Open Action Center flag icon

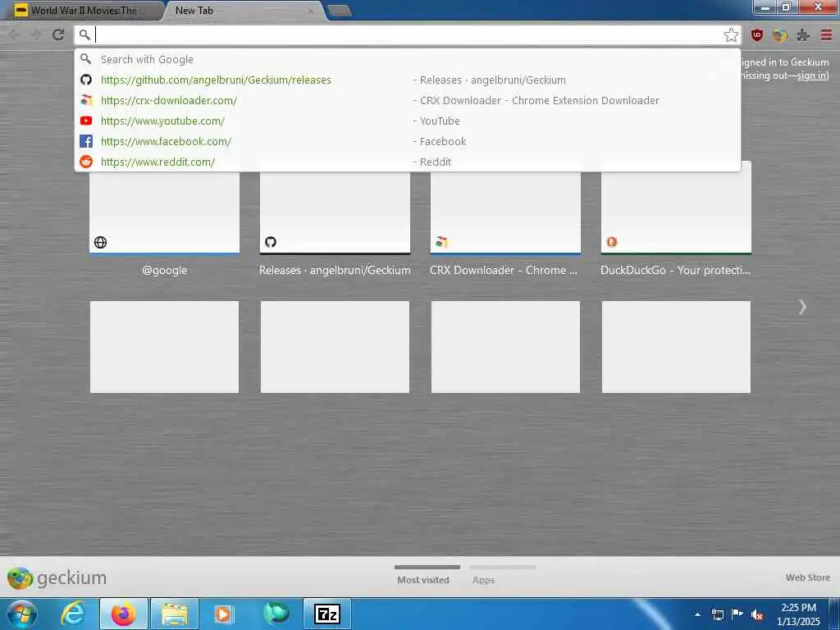pos(737,614)
